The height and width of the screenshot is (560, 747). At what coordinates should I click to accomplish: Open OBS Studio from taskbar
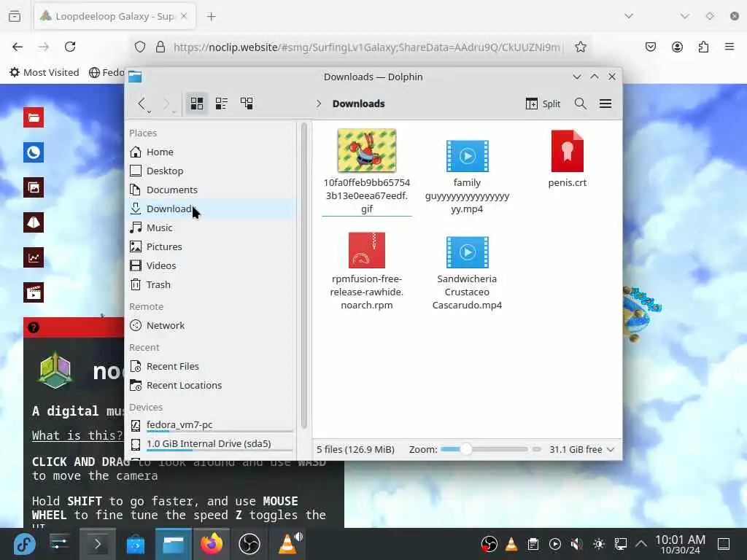click(249, 544)
